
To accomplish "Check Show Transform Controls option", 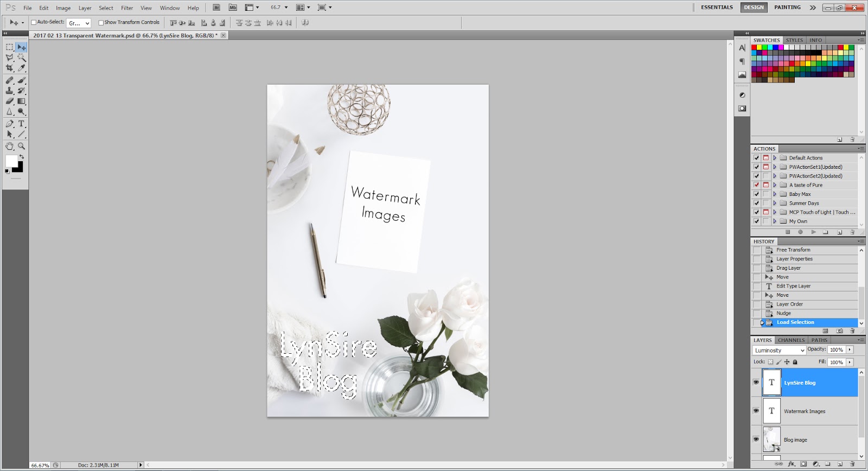I will (101, 22).
